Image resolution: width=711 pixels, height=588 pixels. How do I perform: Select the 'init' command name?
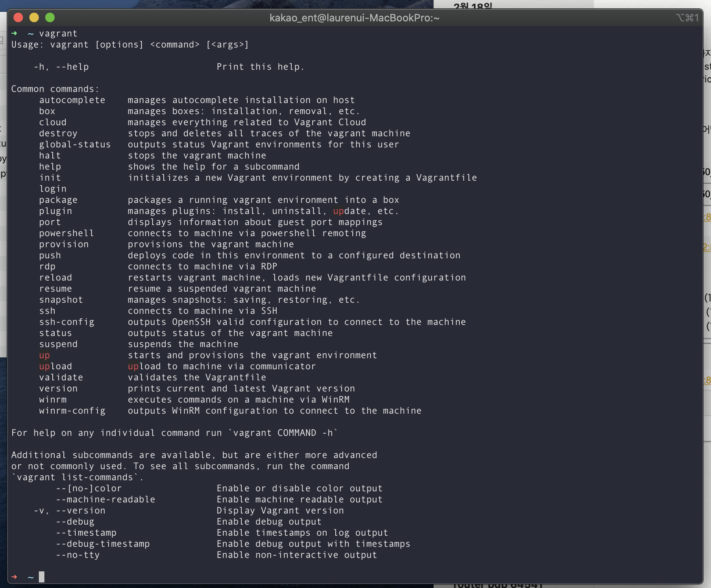50,178
